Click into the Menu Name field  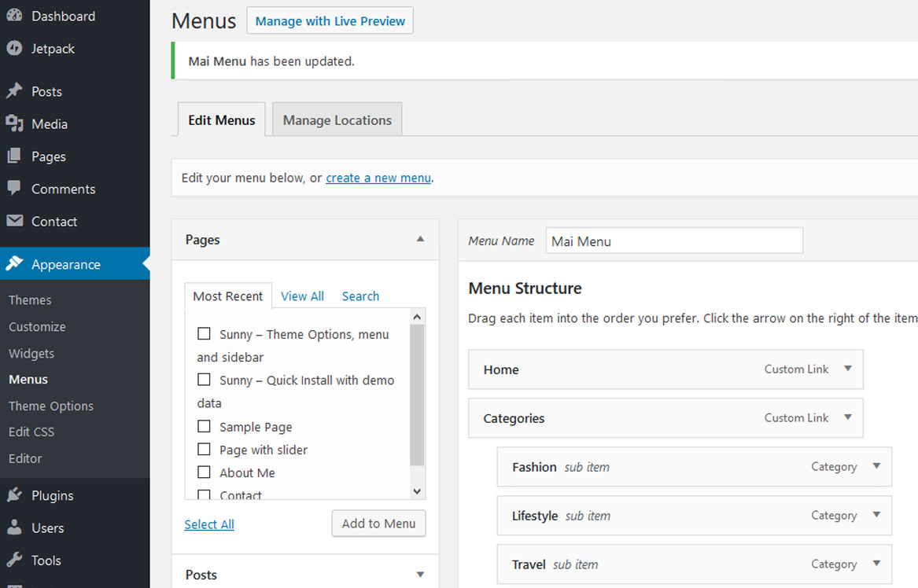click(674, 241)
